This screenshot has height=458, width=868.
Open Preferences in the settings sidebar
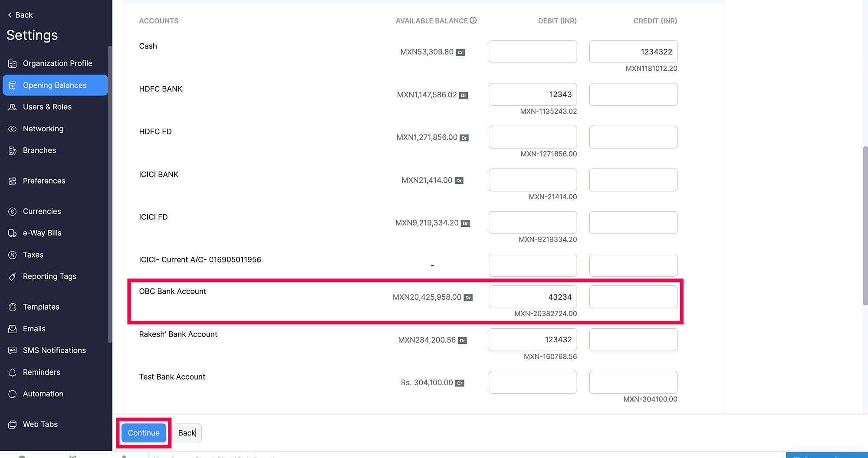pyautogui.click(x=44, y=181)
